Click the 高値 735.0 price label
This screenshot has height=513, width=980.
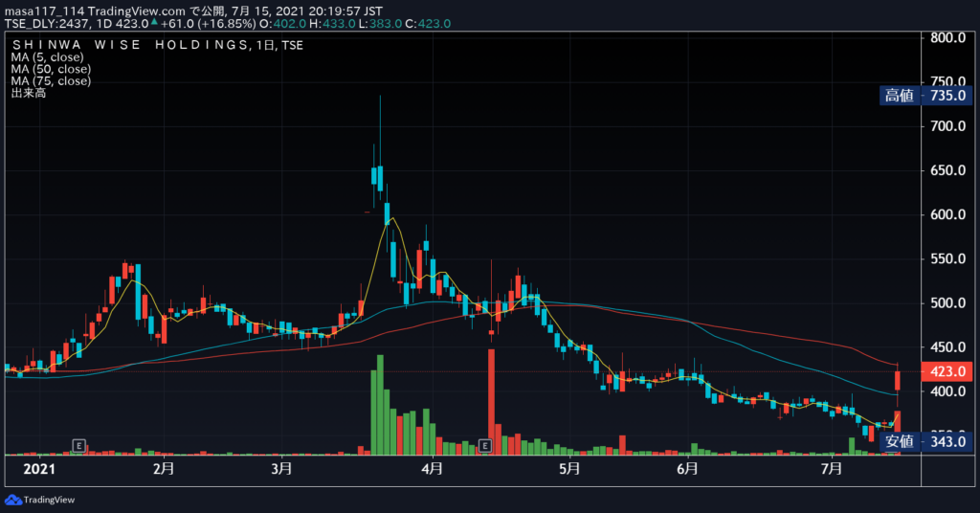pyautogui.click(x=926, y=96)
